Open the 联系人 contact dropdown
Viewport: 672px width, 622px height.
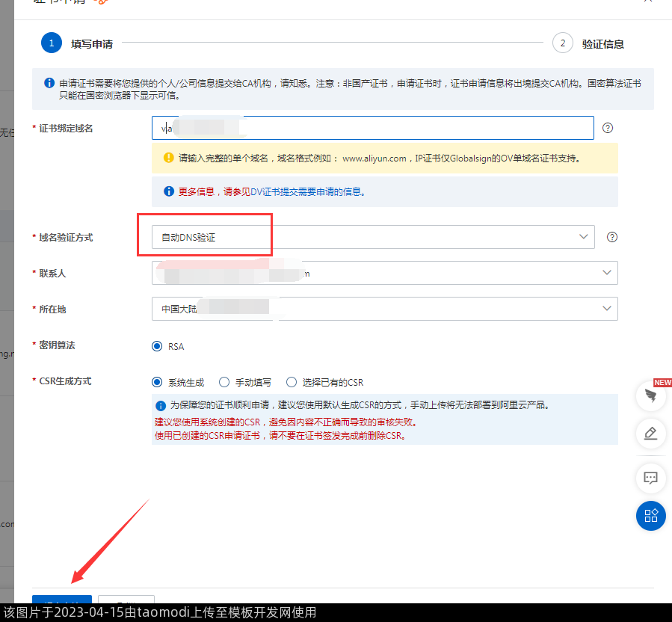pos(384,273)
